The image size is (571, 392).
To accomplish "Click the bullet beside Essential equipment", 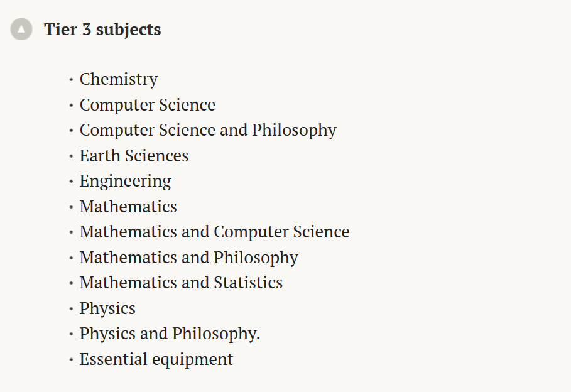I will click(71, 359).
